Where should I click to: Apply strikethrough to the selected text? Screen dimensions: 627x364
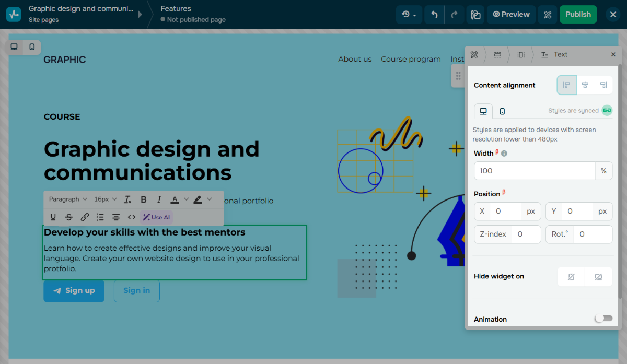pyautogui.click(x=69, y=217)
